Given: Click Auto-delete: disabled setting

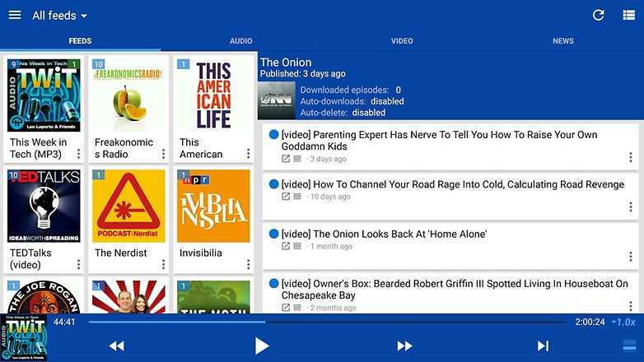Looking at the screenshot, I should (x=343, y=113).
